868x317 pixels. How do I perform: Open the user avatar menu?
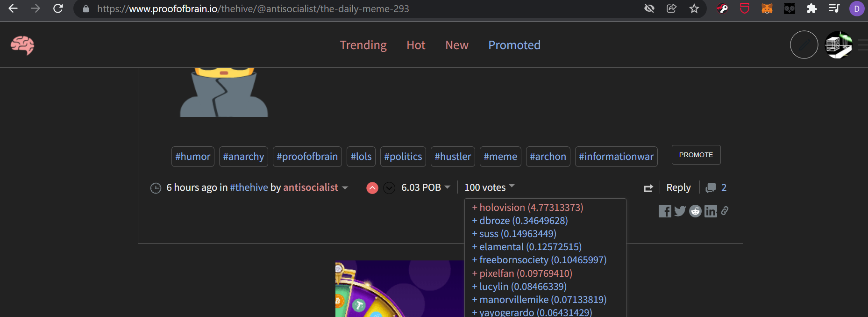click(x=839, y=45)
